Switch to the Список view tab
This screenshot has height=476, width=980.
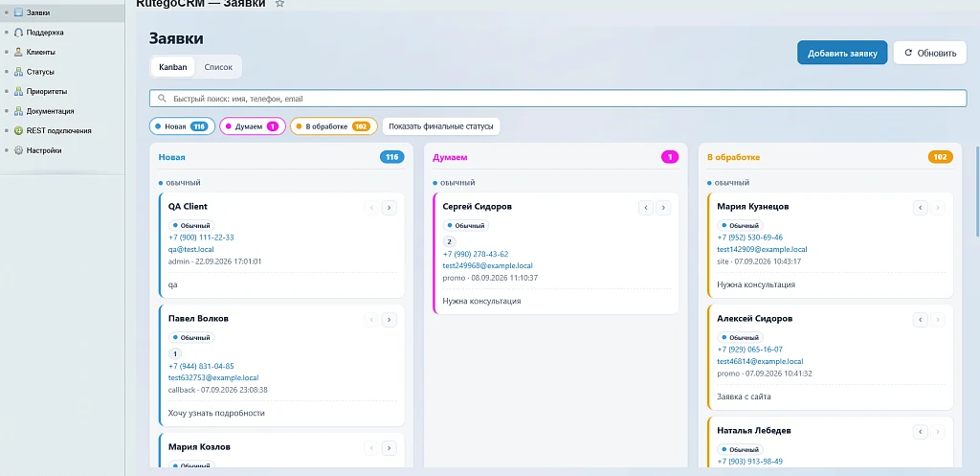click(x=218, y=67)
